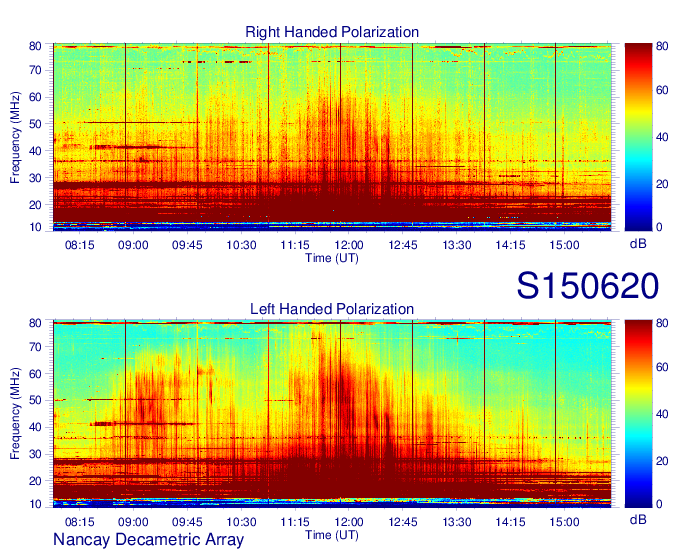Click the 80 dB label on the bottom color bar
The image size is (680, 552).
pos(662,323)
